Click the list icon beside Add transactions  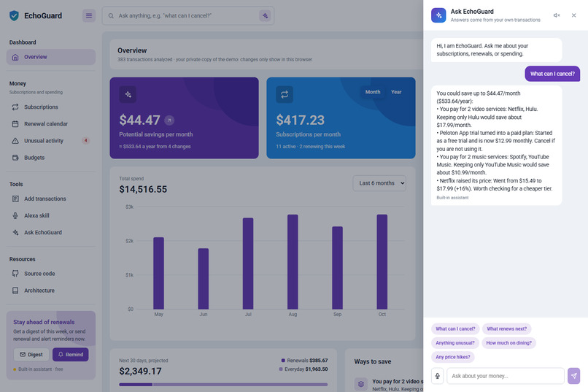[x=15, y=199]
